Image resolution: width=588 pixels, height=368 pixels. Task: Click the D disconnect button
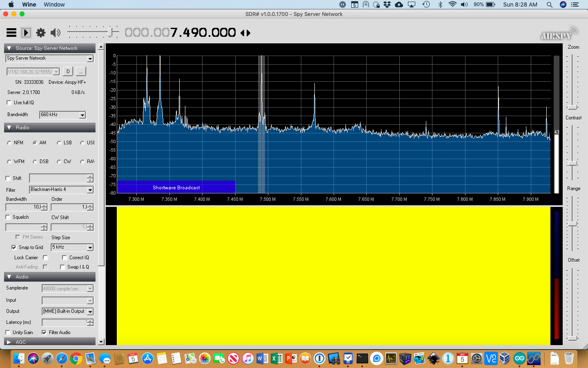(x=68, y=72)
